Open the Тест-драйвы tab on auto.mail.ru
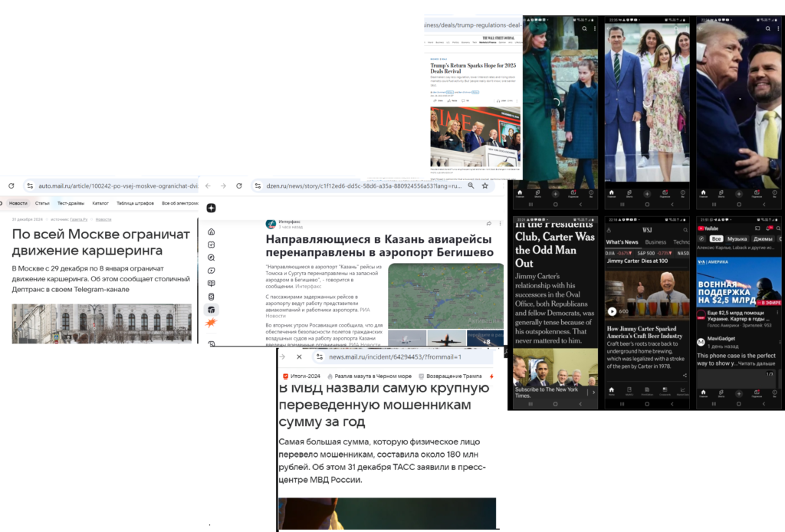 tap(71, 203)
